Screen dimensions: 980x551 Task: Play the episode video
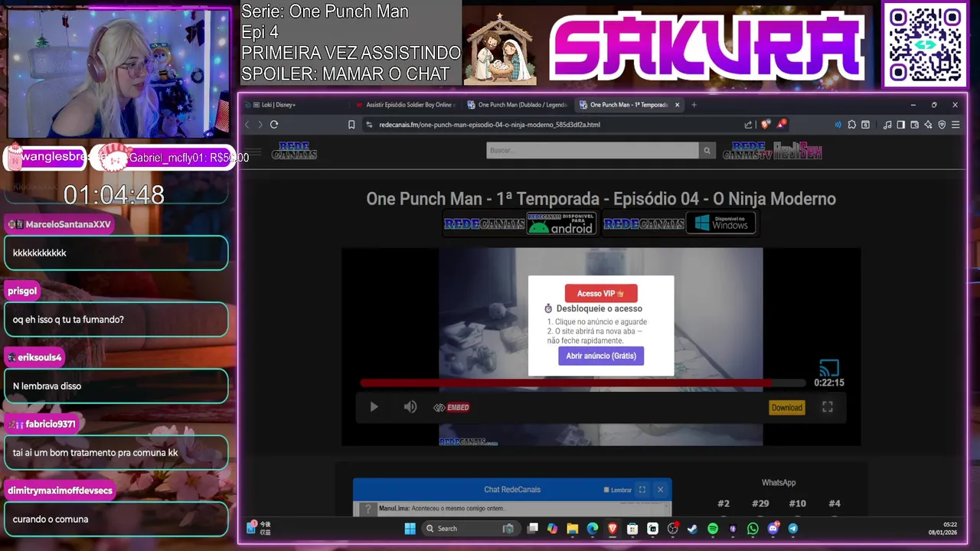point(374,407)
